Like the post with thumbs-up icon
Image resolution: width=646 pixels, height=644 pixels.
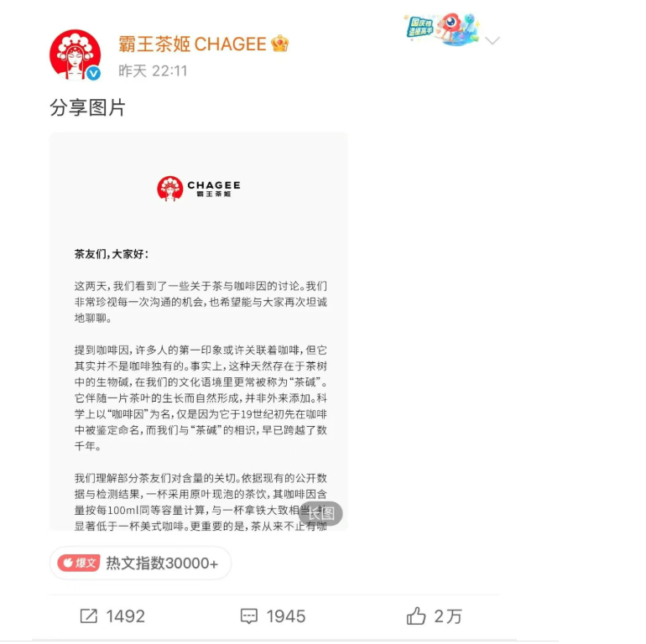[416, 616]
